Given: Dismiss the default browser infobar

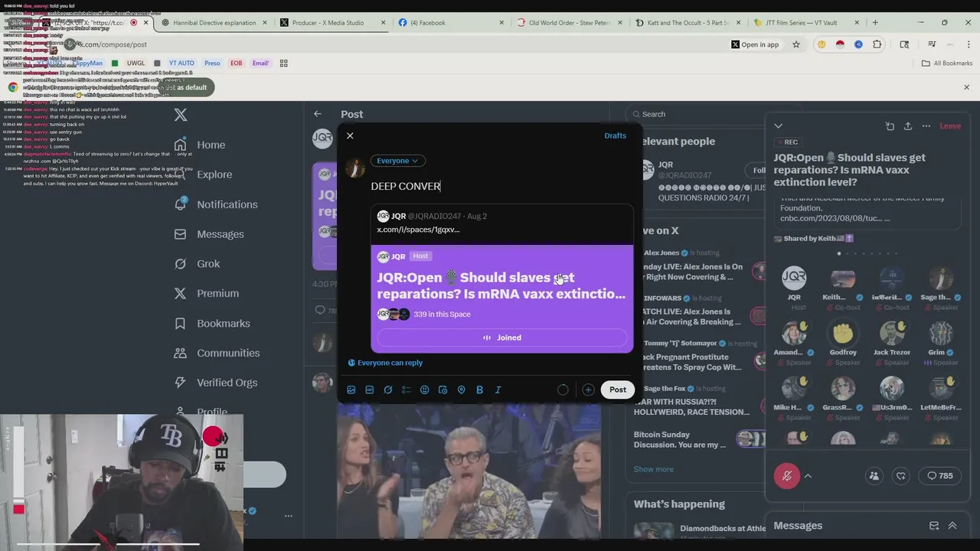Looking at the screenshot, I should pyautogui.click(x=966, y=87).
